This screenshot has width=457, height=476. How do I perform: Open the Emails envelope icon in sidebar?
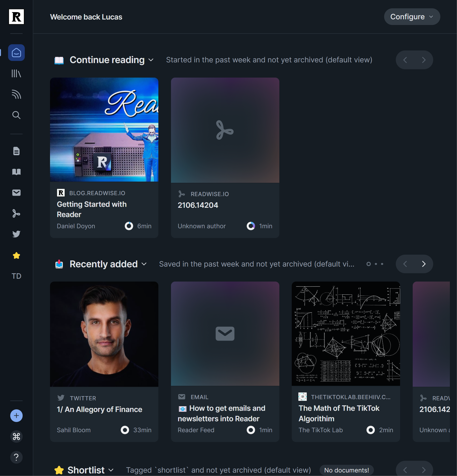point(16,193)
